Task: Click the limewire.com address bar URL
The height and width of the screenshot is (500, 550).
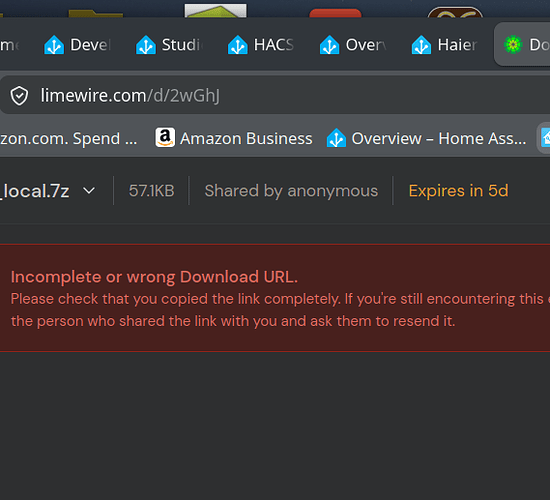Action: coord(130,95)
